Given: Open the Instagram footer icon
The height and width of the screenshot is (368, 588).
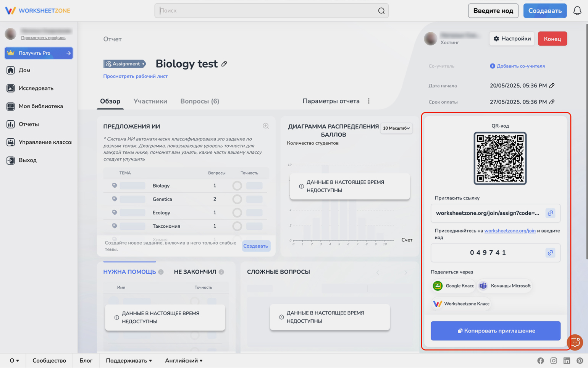Looking at the screenshot, I should tap(554, 361).
